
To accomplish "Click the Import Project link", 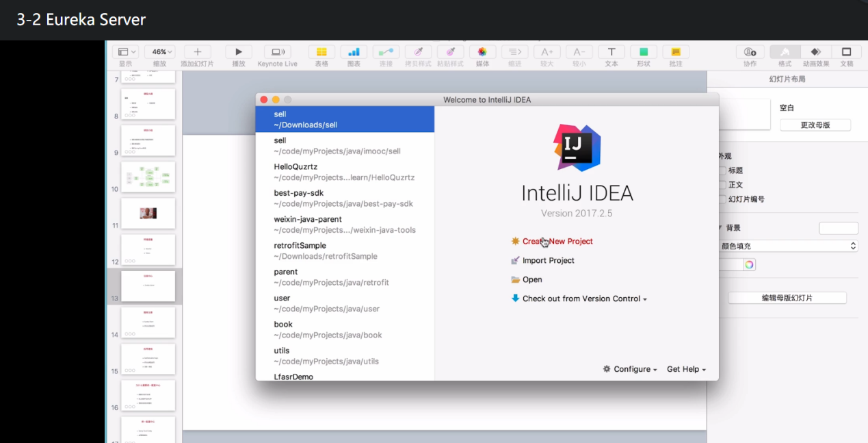I will [549, 260].
